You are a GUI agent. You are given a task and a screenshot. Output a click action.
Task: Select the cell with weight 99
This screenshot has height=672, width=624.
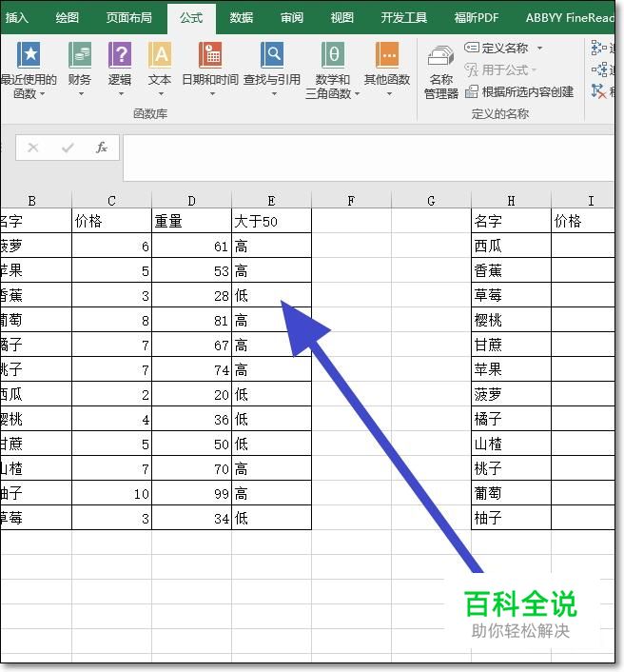coord(191,493)
